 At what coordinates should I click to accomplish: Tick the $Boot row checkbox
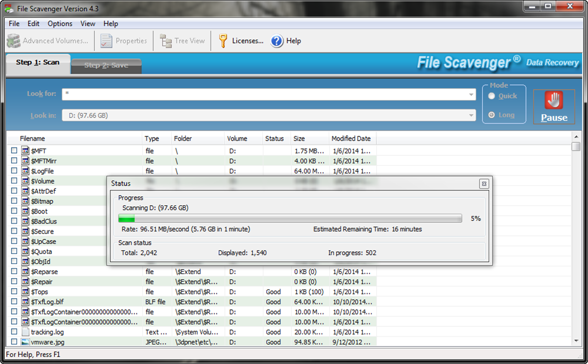coord(14,211)
